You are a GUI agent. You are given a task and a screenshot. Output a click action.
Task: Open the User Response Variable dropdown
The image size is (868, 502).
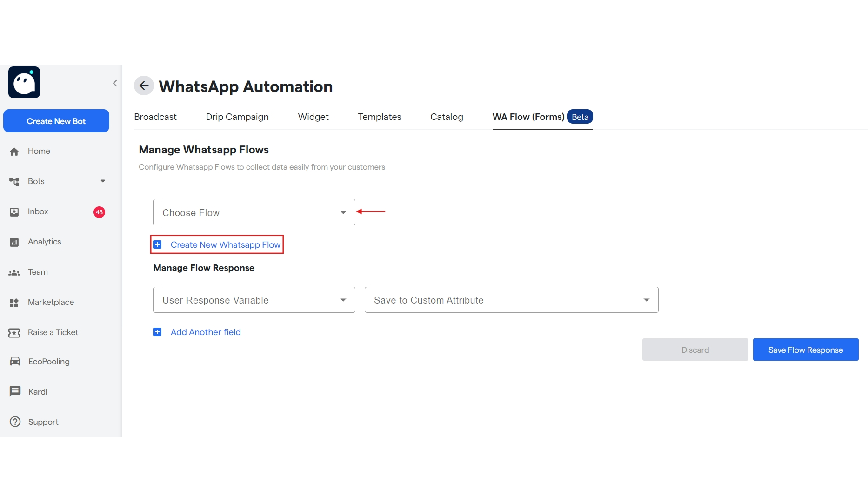(x=254, y=300)
